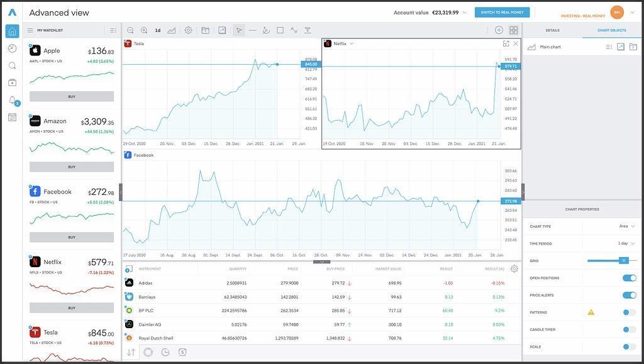Screen dimensions: 644x364
Task: Sort positions by Quantity column header
Action: coord(238,269)
